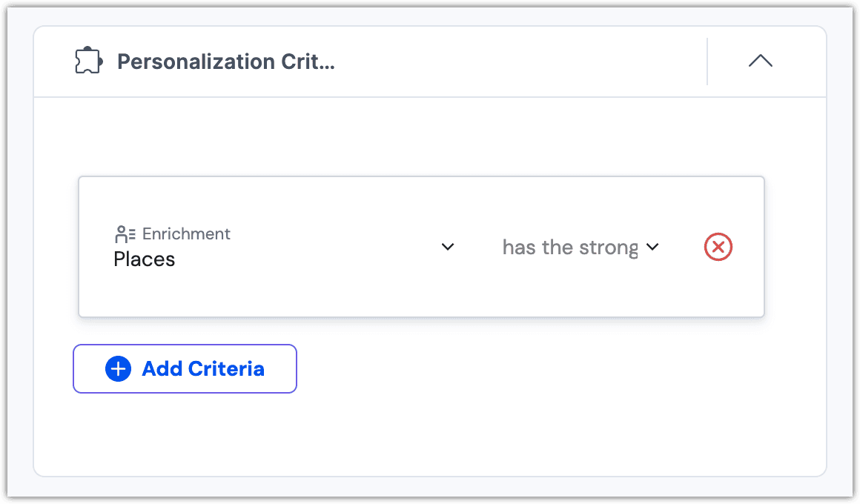Open the Places field dropdown arrow
The width and height of the screenshot is (860, 504).
tap(448, 247)
